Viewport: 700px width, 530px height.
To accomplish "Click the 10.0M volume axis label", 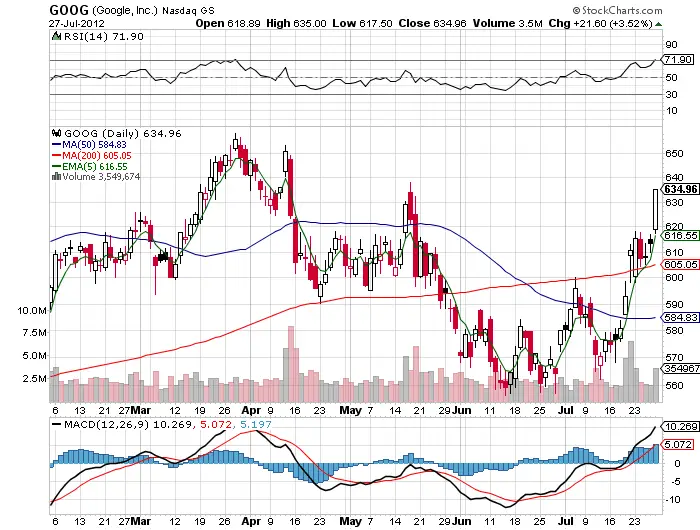I will [32, 310].
